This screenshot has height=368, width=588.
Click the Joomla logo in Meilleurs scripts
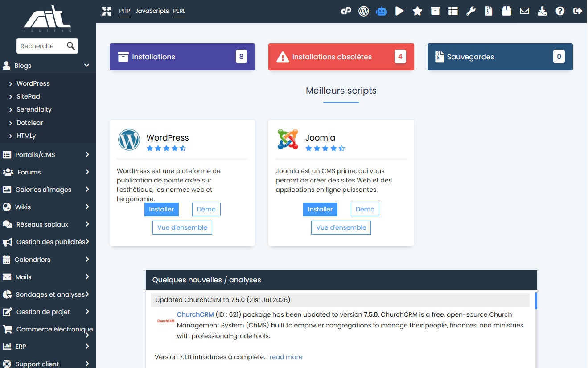coord(288,140)
